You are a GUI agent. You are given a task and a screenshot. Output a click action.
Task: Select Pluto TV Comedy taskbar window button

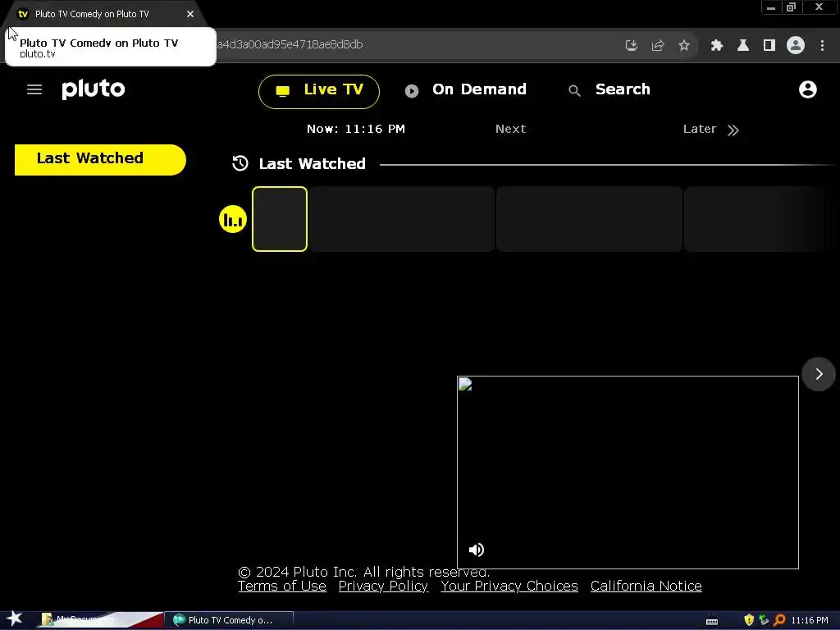click(x=229, y=620)
